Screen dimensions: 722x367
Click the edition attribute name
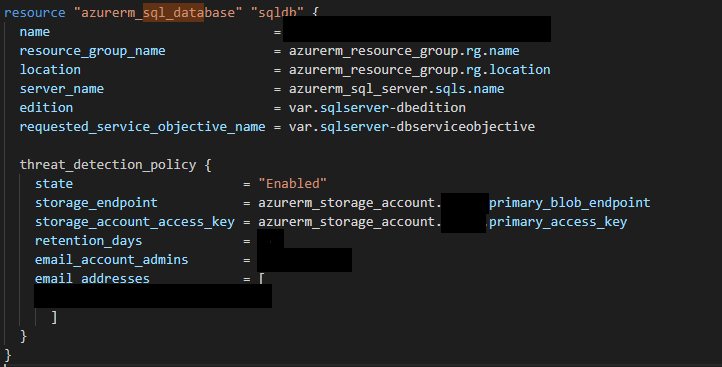(46, 107)
